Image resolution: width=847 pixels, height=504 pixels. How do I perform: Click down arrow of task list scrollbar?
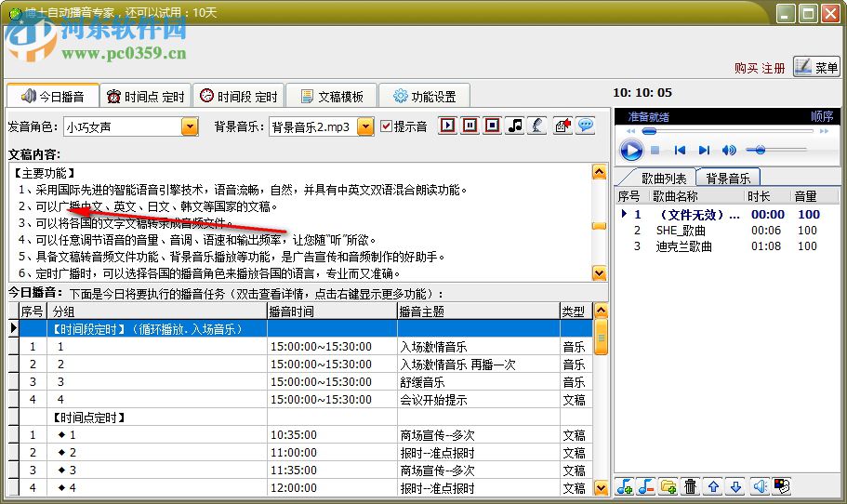pos(601,488)
